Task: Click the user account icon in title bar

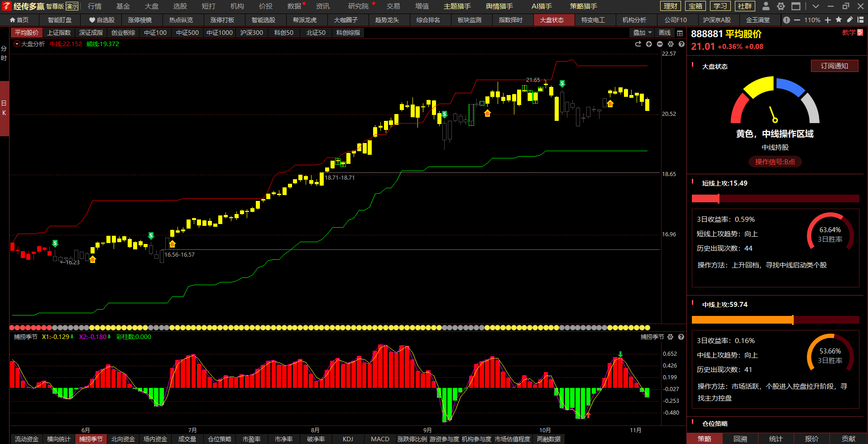Action: point(766,6)
